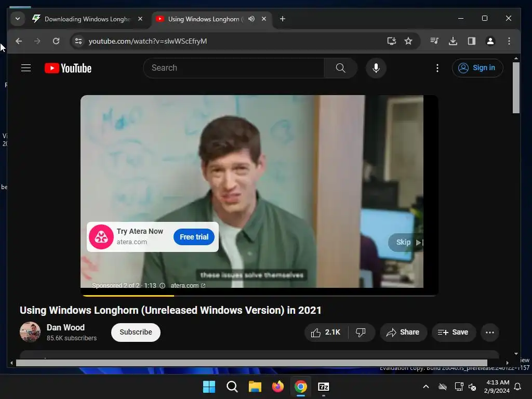
Task: Click the Atera ad logo icon
Action: (101, 237)
